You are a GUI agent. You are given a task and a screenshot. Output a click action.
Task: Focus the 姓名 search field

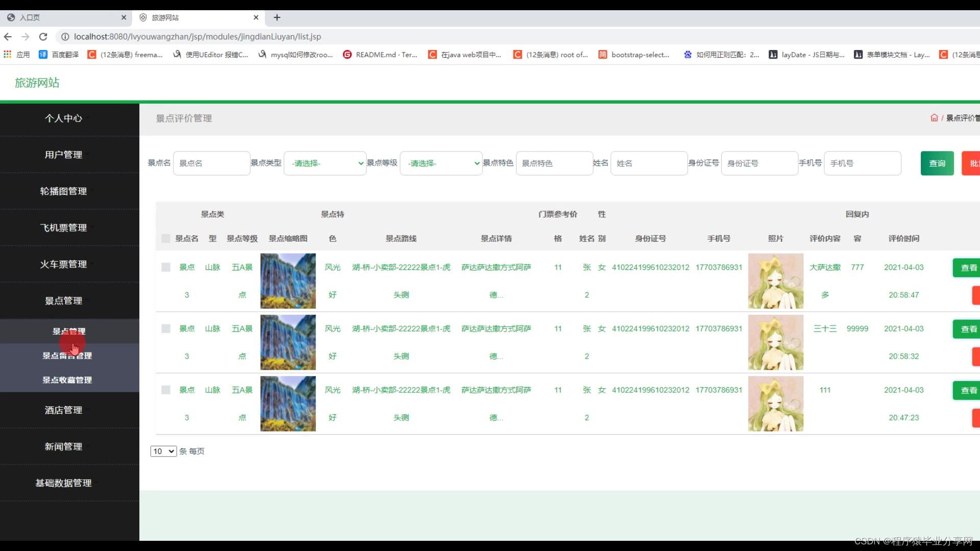click(x=649, y=163)
